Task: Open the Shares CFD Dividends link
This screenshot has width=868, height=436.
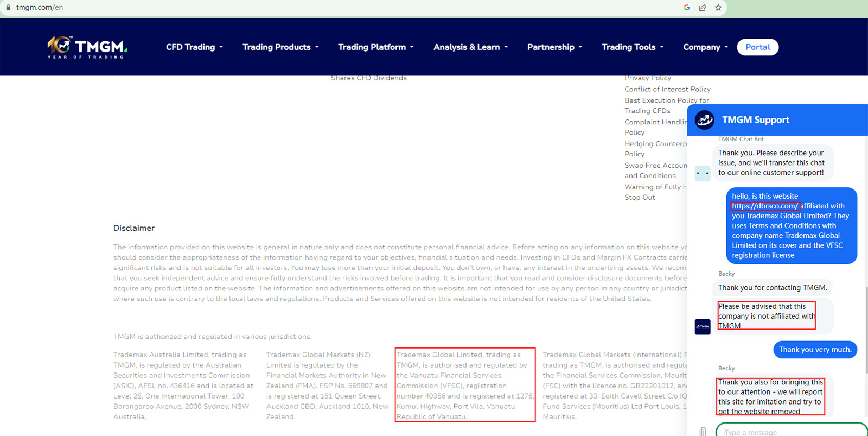Action: (369, 78)
